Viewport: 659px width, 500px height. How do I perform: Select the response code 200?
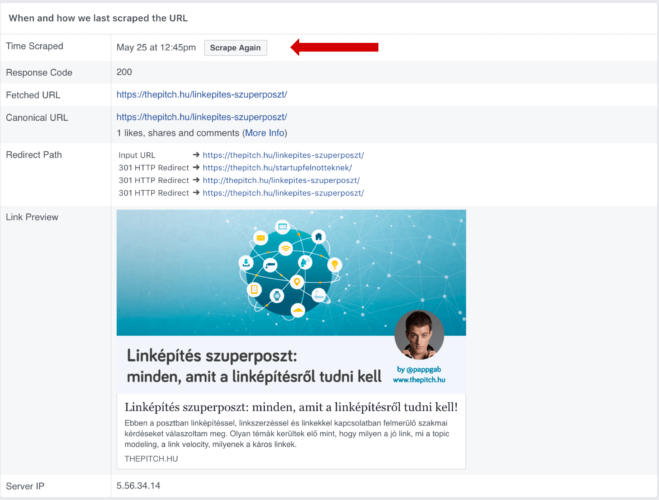(124, 72)
